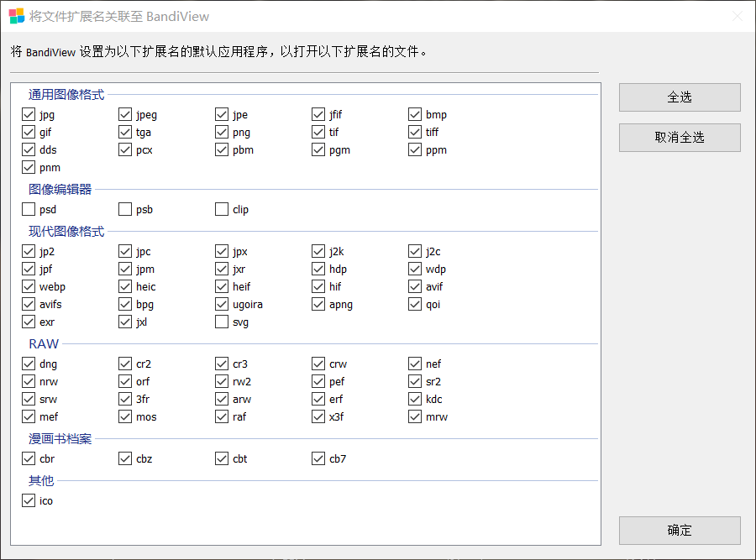Uncheck the avif extension
756x560 pixels.
tap(415, 287)
